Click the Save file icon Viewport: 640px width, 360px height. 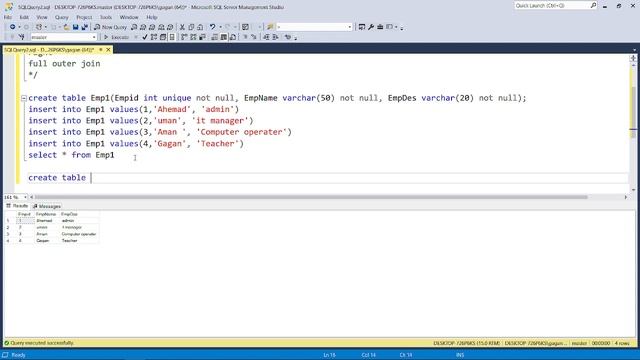pyautogui.click(x=76, y=27)
